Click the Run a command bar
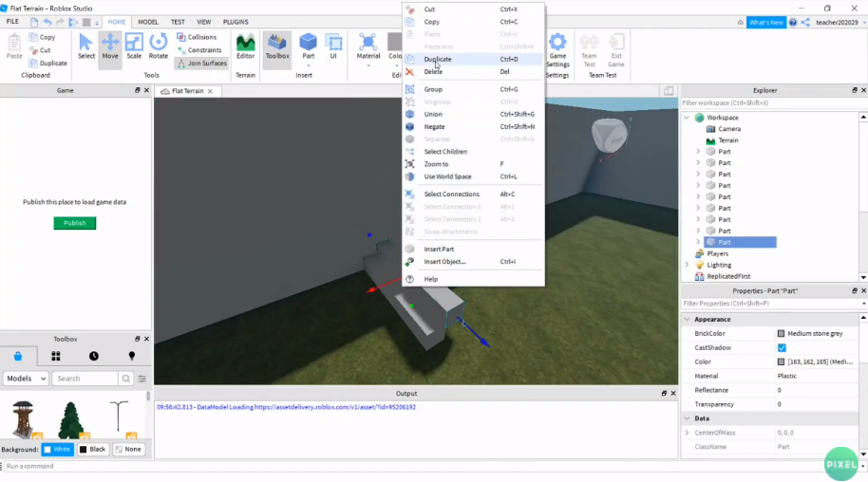The image size is (868, 482). (x=432, y=466)
